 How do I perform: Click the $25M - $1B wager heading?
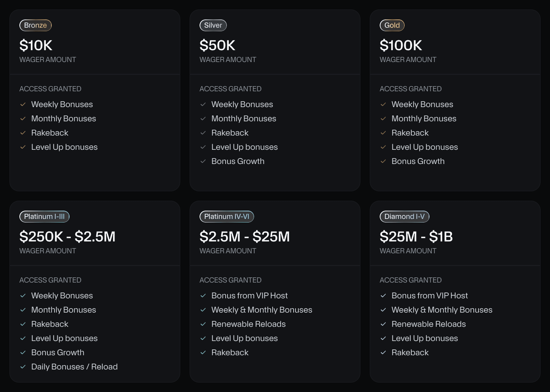click(416, 237)
